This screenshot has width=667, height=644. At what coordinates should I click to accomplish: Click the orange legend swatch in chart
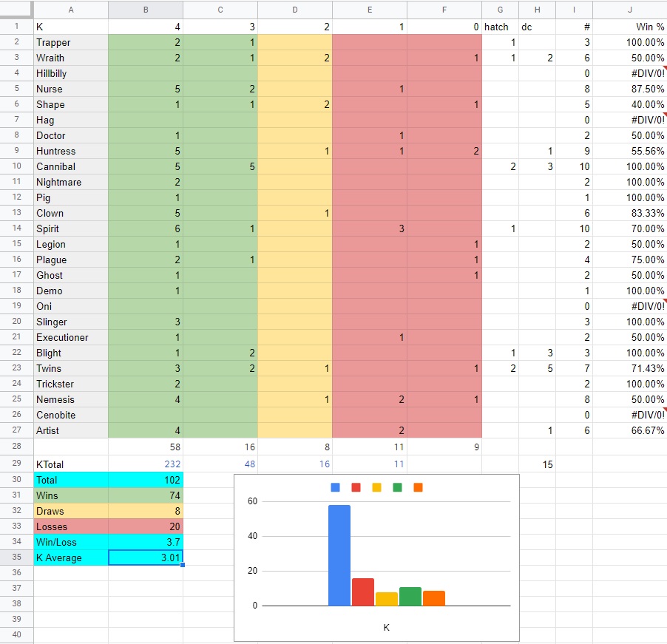pos(418,487)
